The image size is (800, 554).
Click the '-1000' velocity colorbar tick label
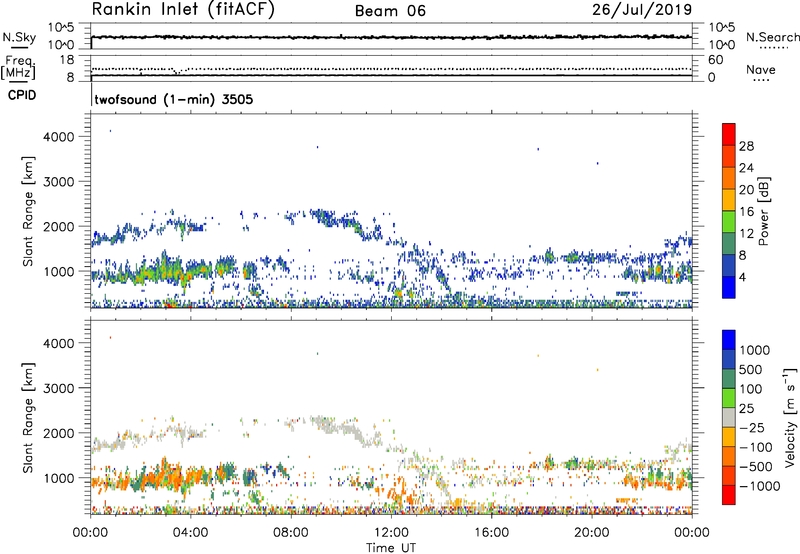[759, 486]
